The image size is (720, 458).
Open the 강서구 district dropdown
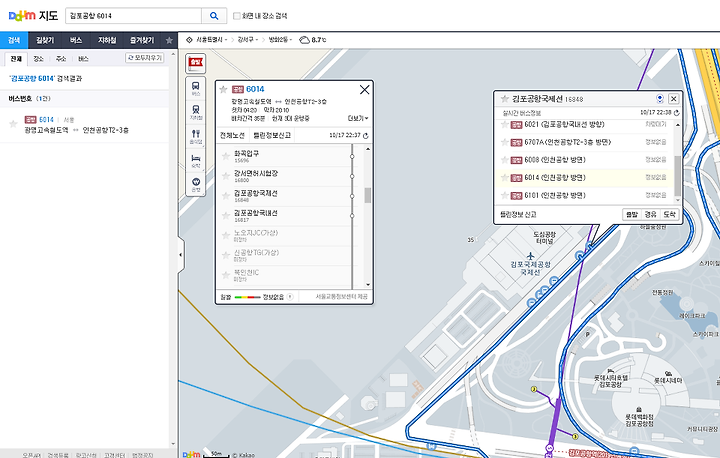pyautogui.click(x=248, y=40)
